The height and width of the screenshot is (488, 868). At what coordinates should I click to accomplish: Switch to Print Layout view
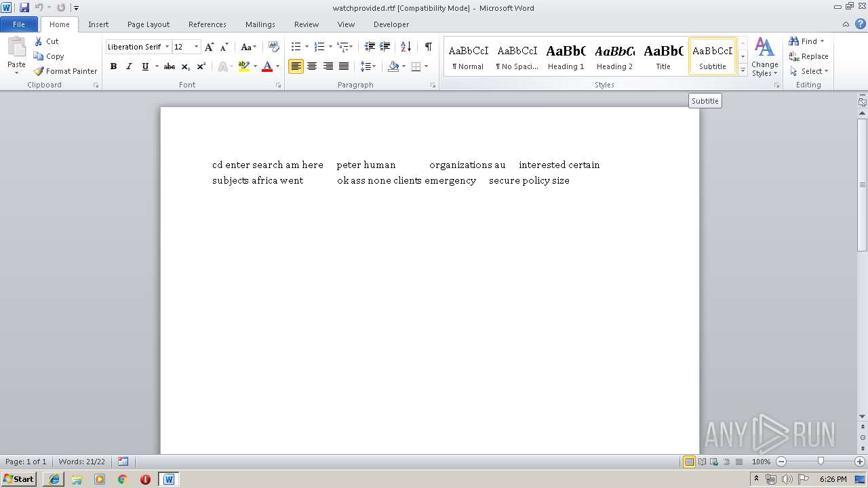click(x=689, y=462)
